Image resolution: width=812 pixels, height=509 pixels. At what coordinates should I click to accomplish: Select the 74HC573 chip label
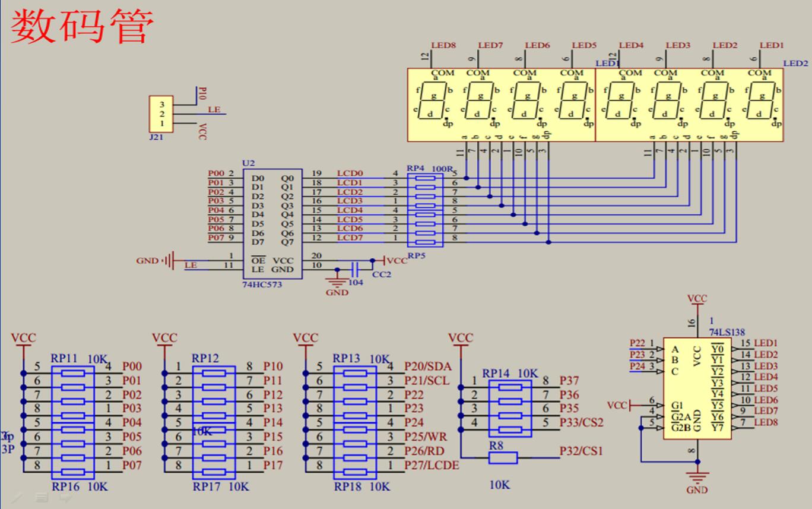(262, 285)
